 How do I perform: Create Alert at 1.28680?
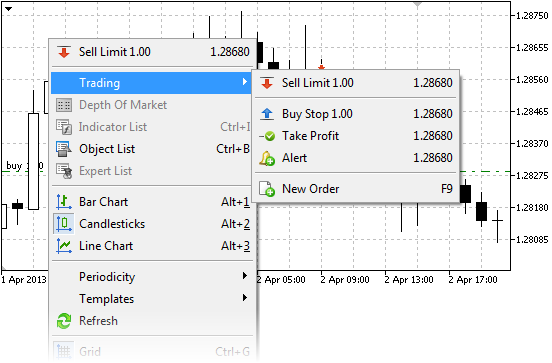coord(356,158)
